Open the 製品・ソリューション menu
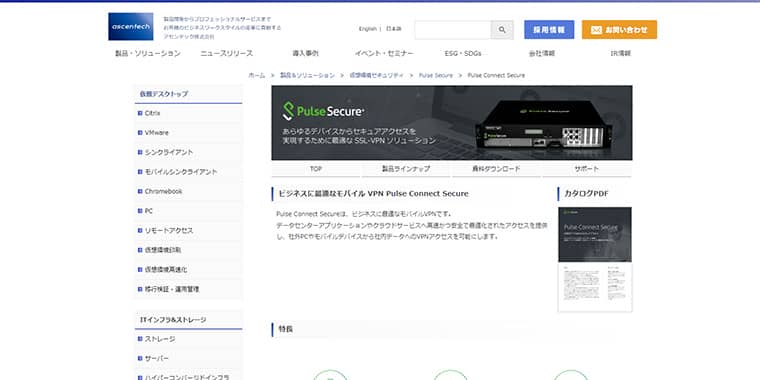Image resolution: width=760 pixels, height=380 pixels. [148, 53]
